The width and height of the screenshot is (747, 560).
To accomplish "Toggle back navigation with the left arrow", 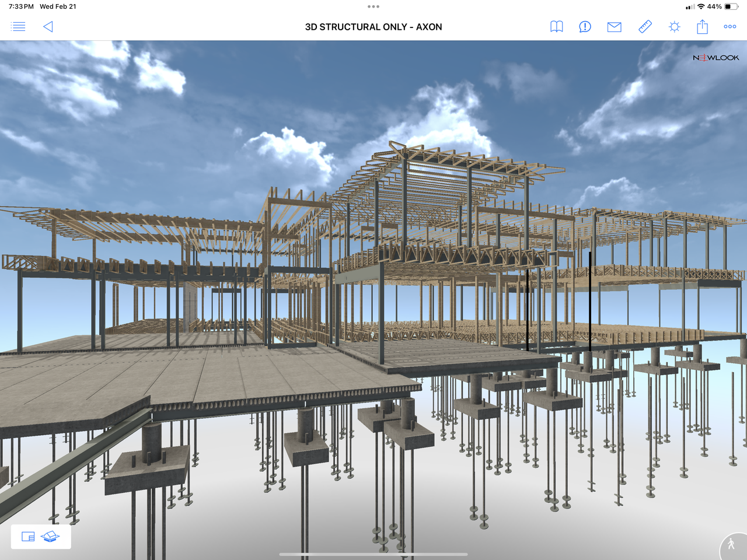I will pos(48,26).
